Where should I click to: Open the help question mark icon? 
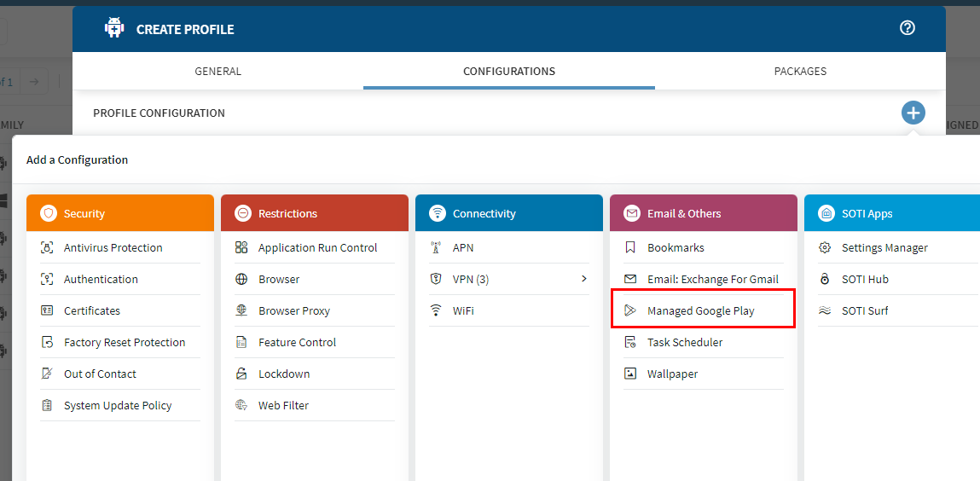907,28
